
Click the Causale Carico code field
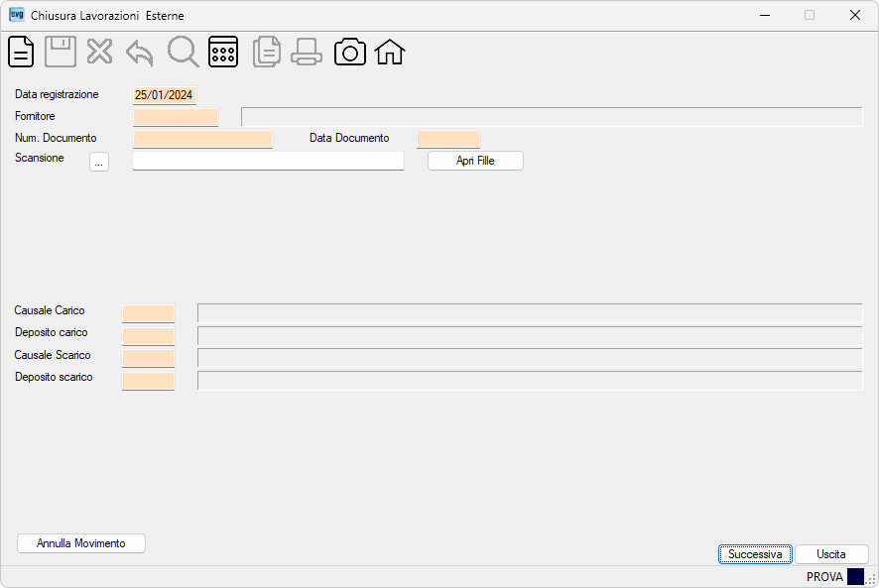(x=148, y=313)
